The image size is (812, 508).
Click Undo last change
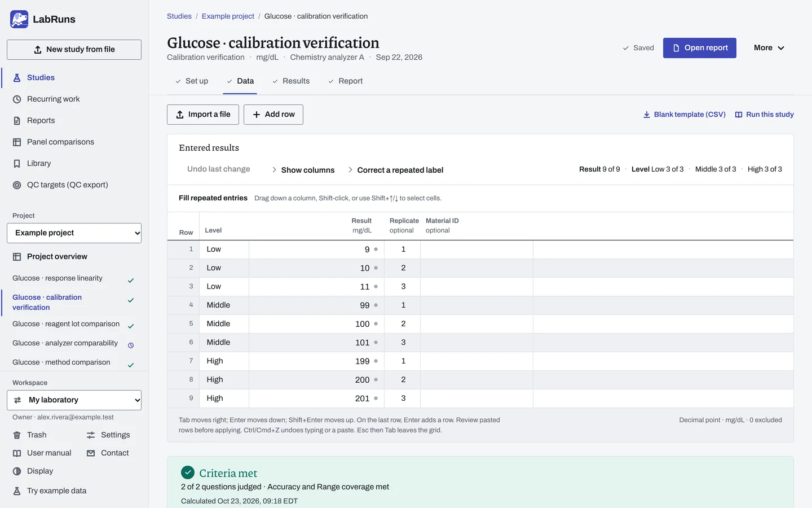(219, 169)
